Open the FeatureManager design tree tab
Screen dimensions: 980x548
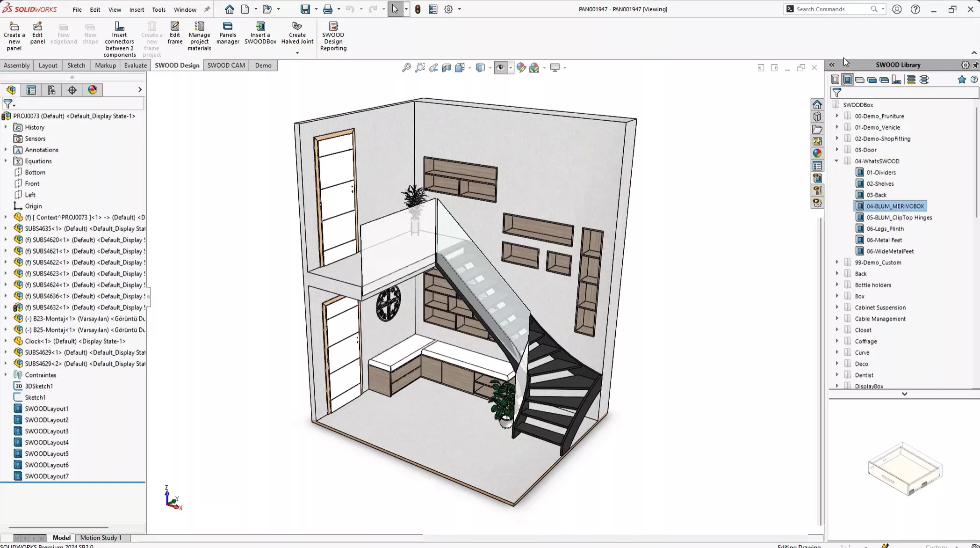point(11,90)
